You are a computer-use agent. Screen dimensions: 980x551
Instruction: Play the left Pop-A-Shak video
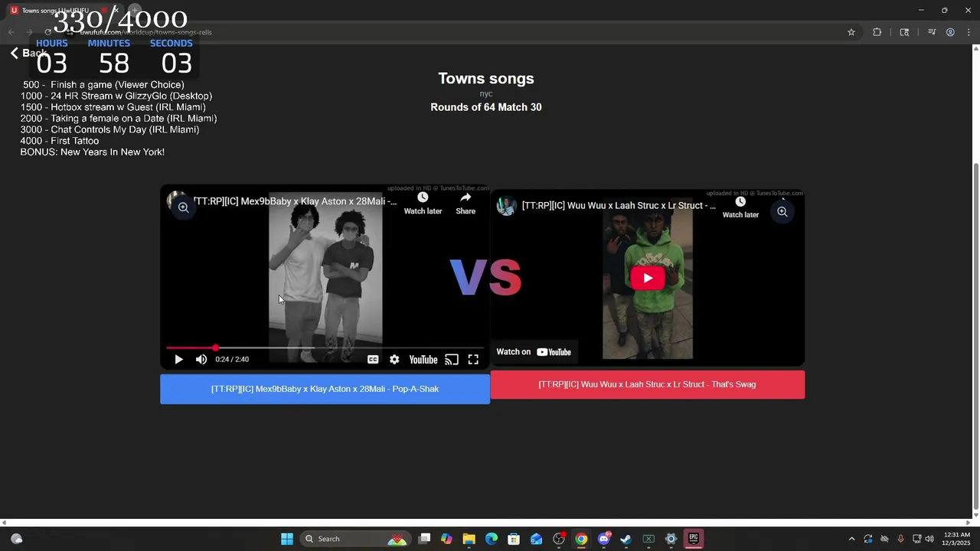click(178, 360)
